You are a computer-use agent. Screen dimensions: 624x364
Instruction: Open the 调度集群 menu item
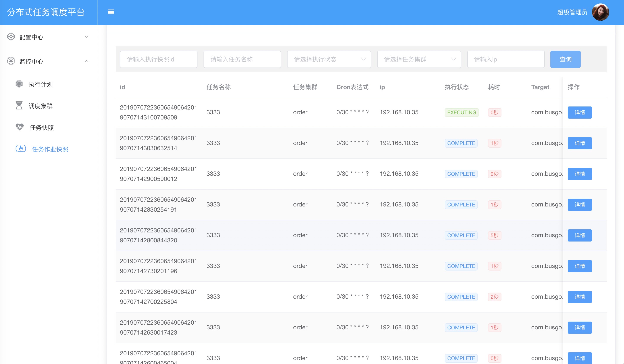41,106
